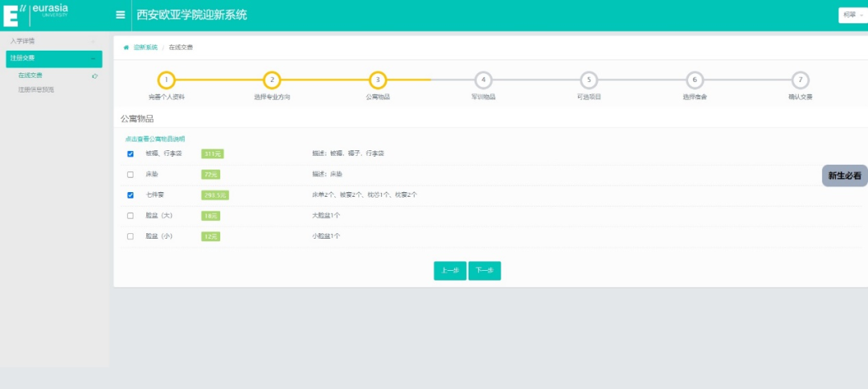Image resolution: width=868 pixels, height=389 pixels.
Task: Collapse the 注册交费 sidebar section
Action: (x=53, y=59)
